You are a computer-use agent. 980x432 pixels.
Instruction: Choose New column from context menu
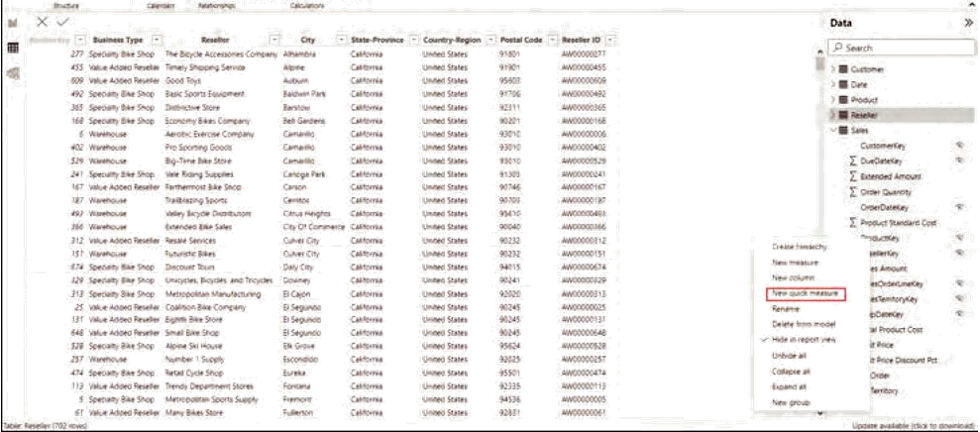point(793,277)
